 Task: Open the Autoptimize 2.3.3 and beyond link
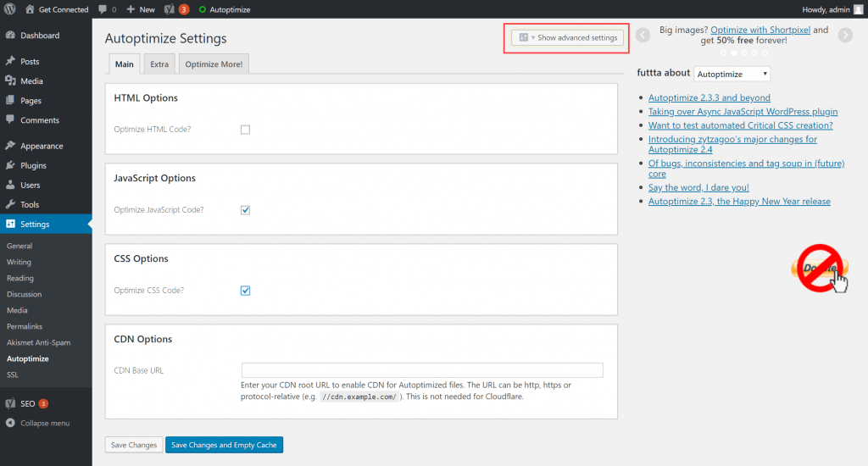709,98
